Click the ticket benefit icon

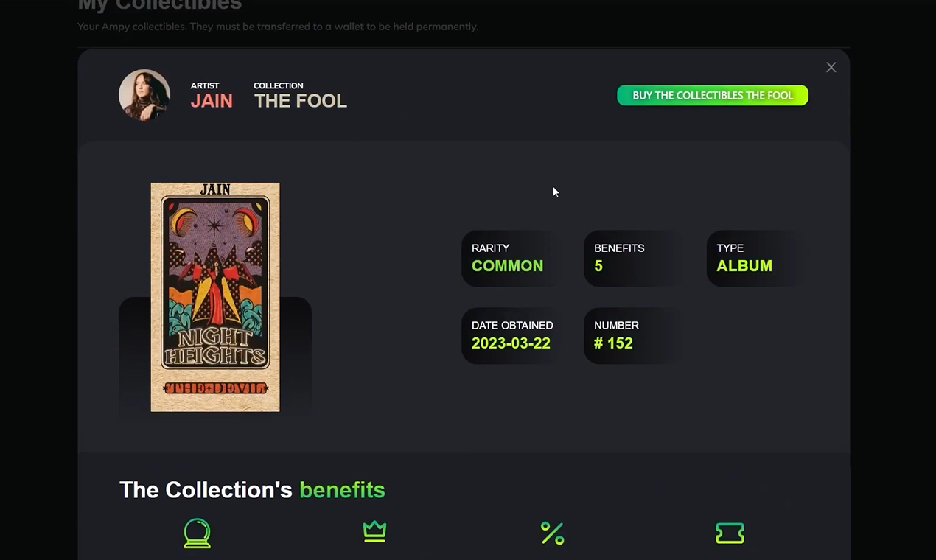pyautogui.click(x=730, y=533)
